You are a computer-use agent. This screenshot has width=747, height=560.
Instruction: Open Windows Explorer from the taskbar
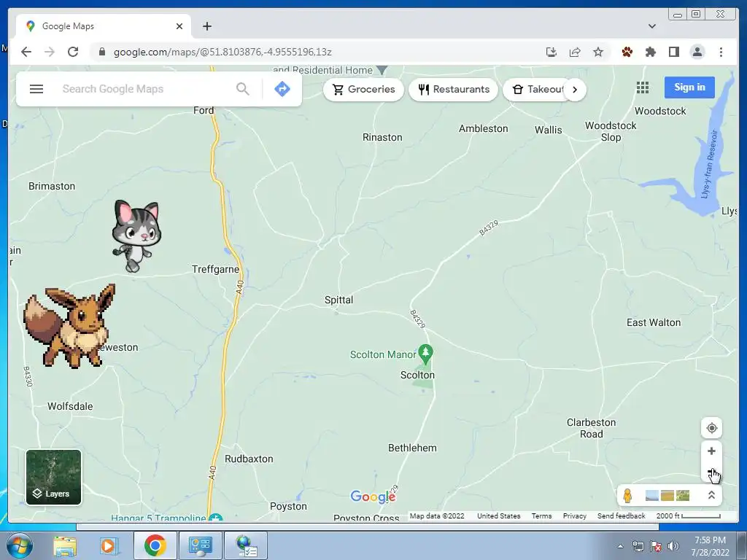pos(65,545)
